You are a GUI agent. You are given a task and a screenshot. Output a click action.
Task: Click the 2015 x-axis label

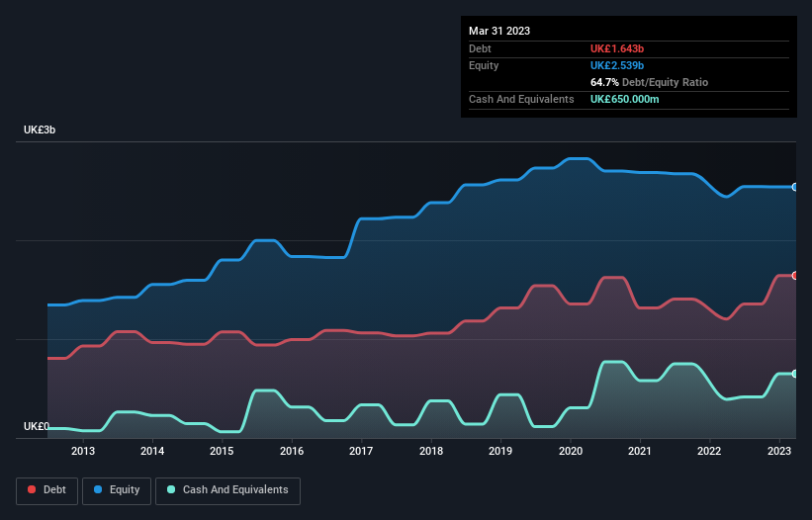222,451
